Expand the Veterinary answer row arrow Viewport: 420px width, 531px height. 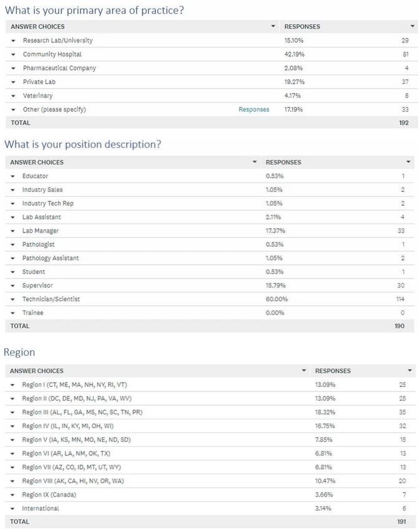click(x=14, y=95)
